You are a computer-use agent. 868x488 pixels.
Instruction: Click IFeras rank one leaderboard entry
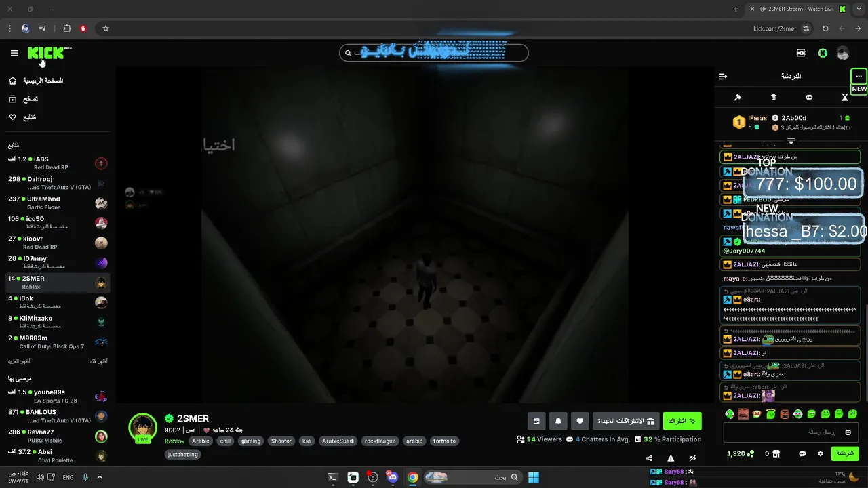click(751, 122)
